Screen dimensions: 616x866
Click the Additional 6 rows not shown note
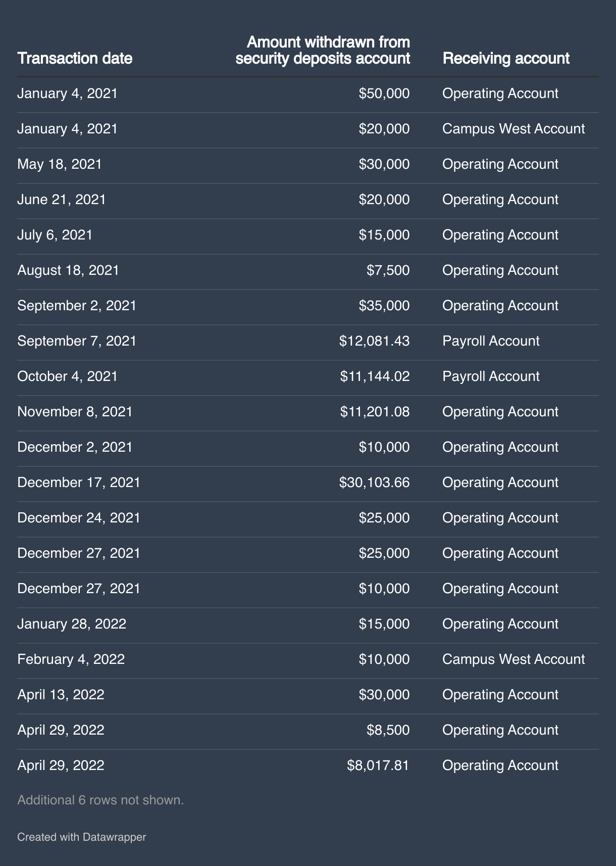pos(100,800)
